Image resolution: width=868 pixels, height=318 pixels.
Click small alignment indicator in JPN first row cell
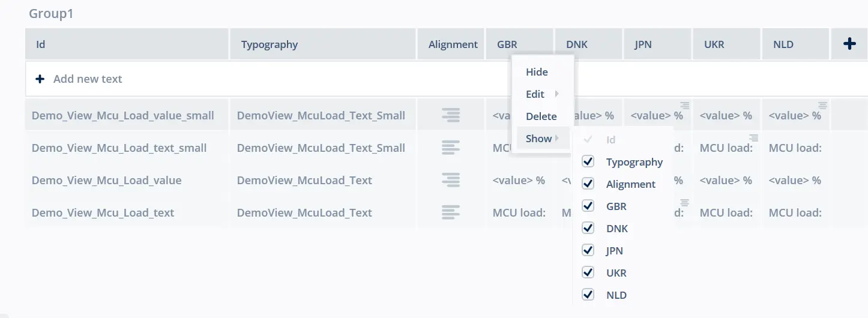(684, 105)
